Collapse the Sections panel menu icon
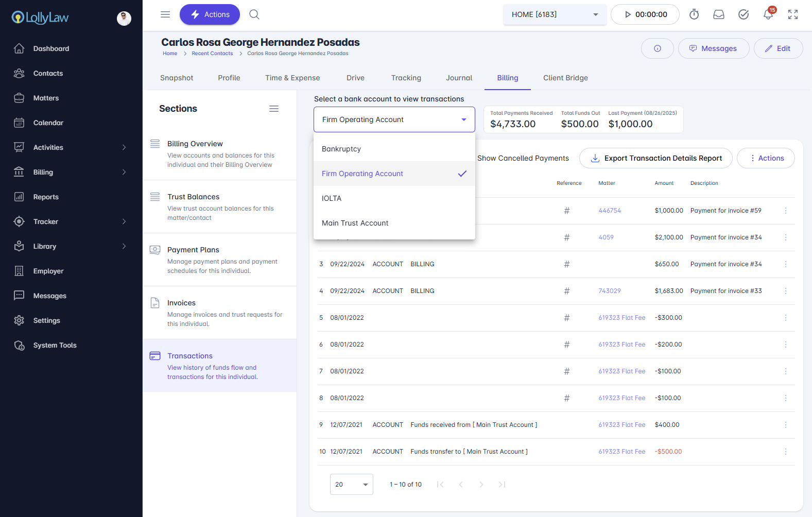812x517 pixels. 274,109
